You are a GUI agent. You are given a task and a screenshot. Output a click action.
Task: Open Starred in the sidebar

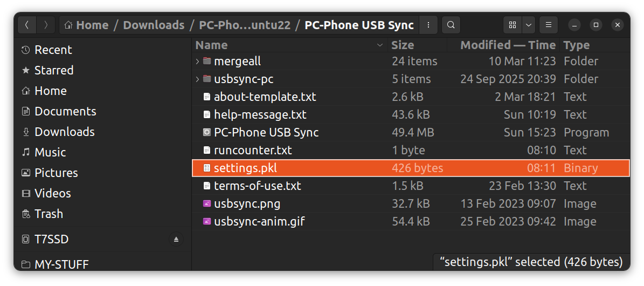coord(53,70)
